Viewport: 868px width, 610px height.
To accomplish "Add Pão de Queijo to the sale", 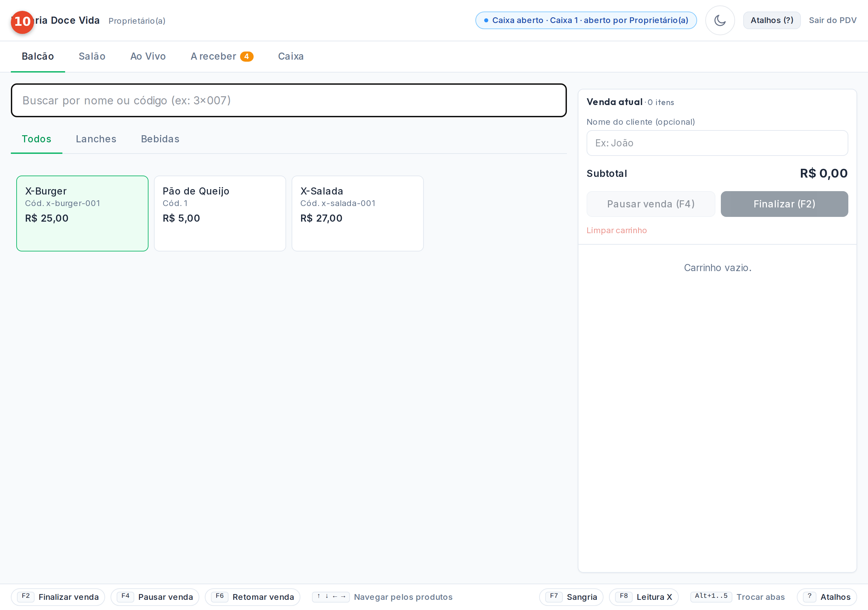I will [220, 213].
